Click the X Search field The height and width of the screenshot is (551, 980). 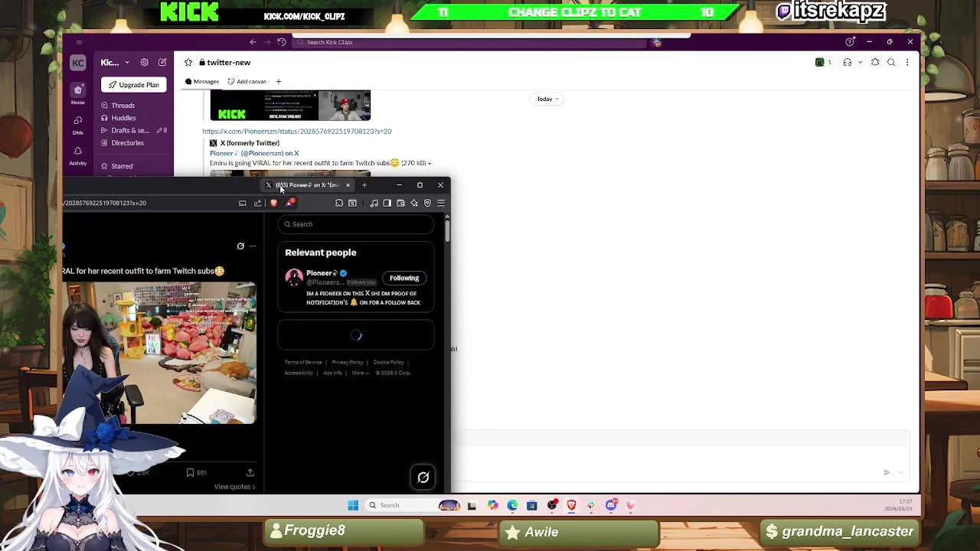pyautogui.click(x=356, y=224)
